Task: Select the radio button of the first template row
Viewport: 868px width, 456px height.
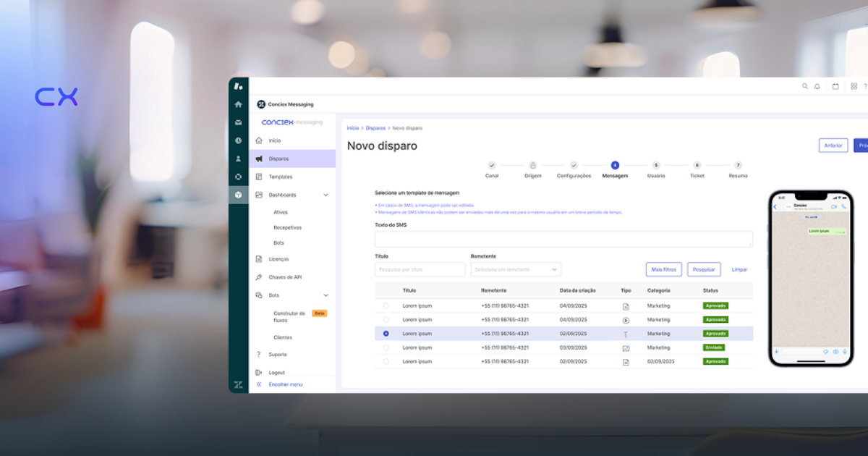Action: [x=386, y=305]
